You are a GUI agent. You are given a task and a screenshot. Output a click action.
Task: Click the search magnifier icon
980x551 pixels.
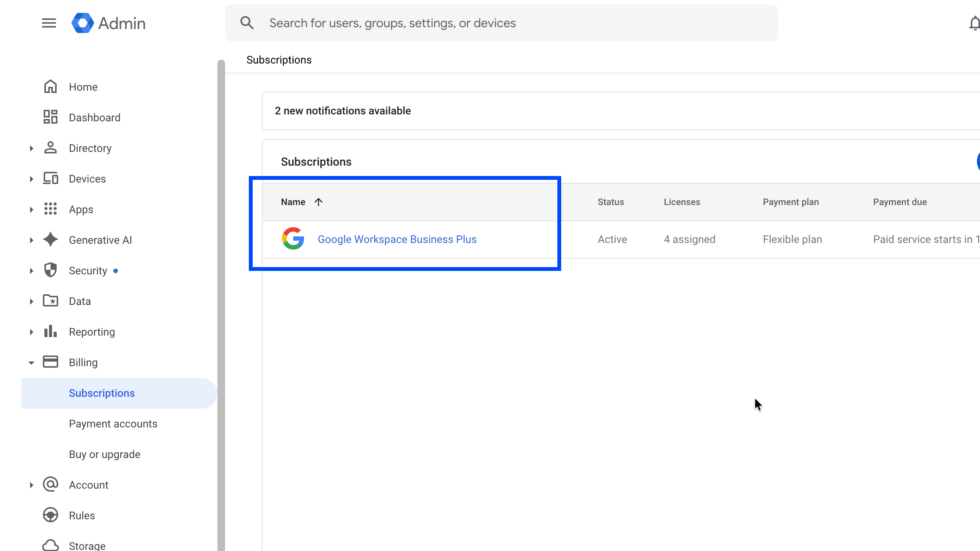(247, 23)
